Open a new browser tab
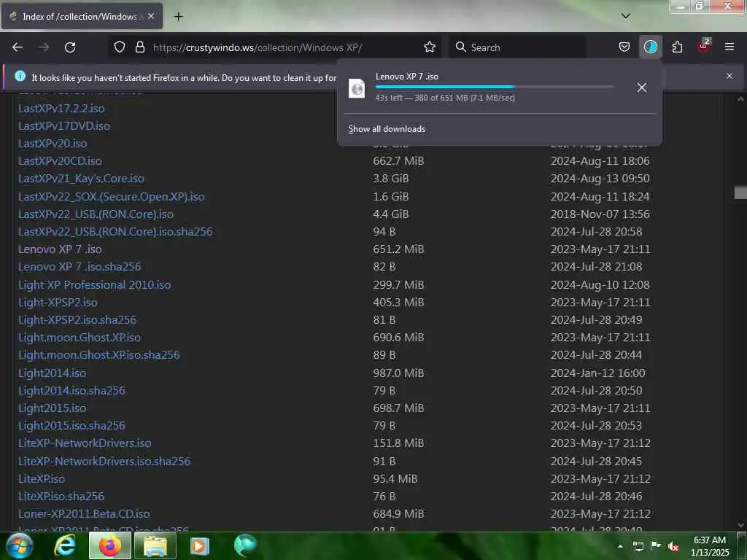This screenshot has height=560, width=747. click(178, 17)
